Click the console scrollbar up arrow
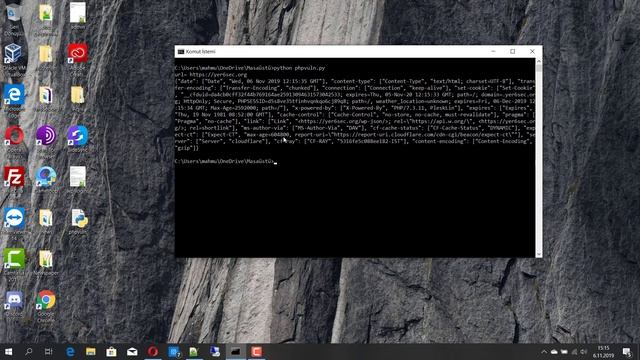This screenshot has width=640, height=360. click(x=539, y=61)
